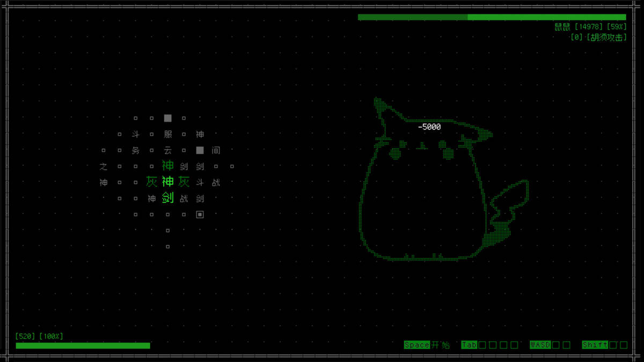The image size is (644, 362).
Task: Select the green 灰 tile left of center 神
Action: (x=152, y=182)
